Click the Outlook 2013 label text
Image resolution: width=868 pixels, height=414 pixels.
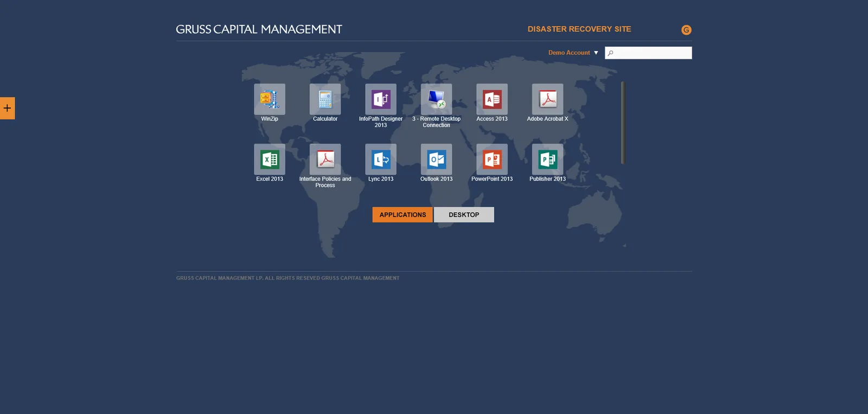click(436, 179)
